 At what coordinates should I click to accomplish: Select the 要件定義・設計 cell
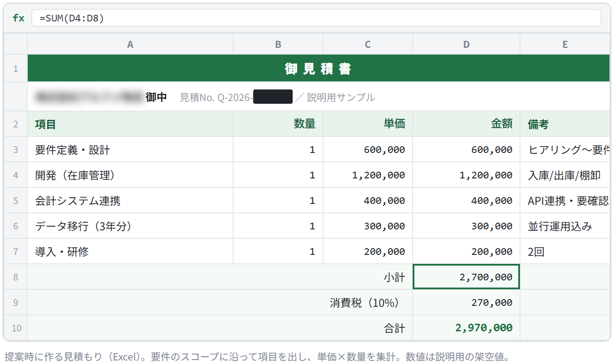click(130, 149)
